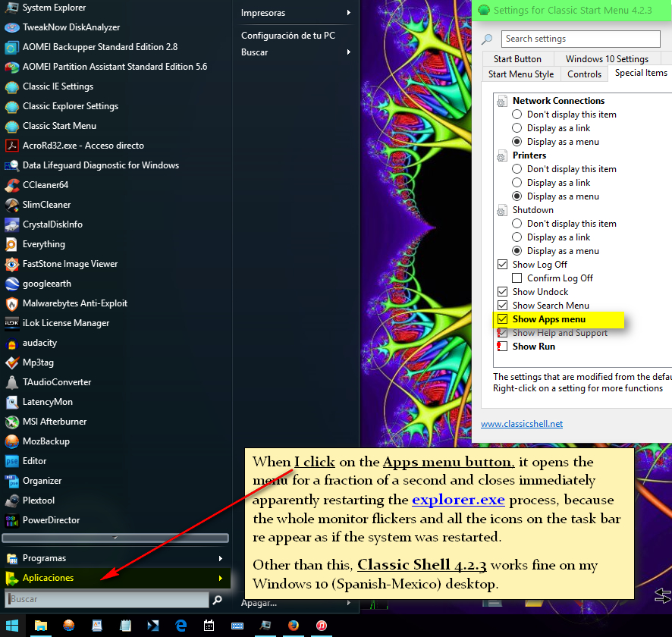Image resolution: width=672 pixels, height=637 pixels.
Task: Open iTunes from the taskbar
Action: tap(322, 626)
